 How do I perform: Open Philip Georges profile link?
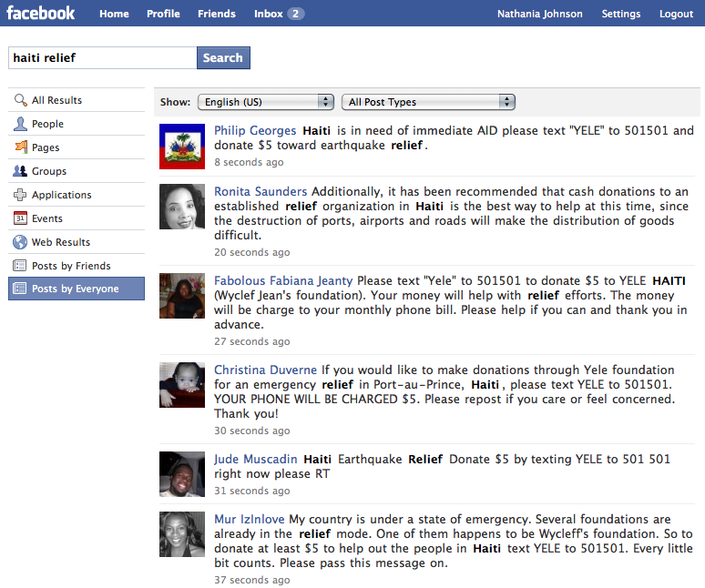(255, 131)
